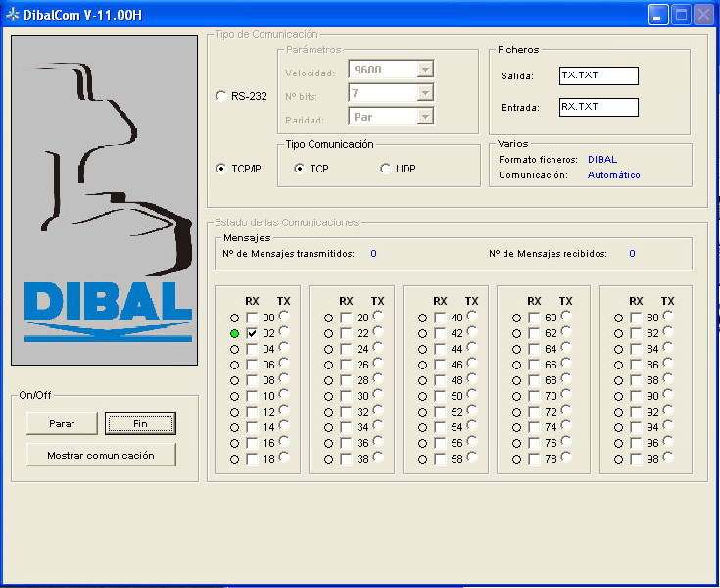The image size is (720, 588).
Task: Open the Paridad dropdown
Action: 425,117
